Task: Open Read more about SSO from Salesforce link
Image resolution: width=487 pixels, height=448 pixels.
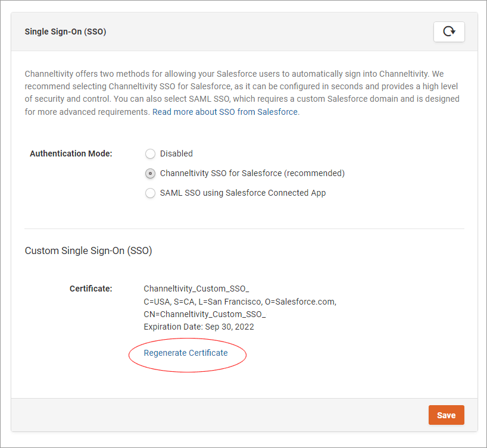Action: 225,112
